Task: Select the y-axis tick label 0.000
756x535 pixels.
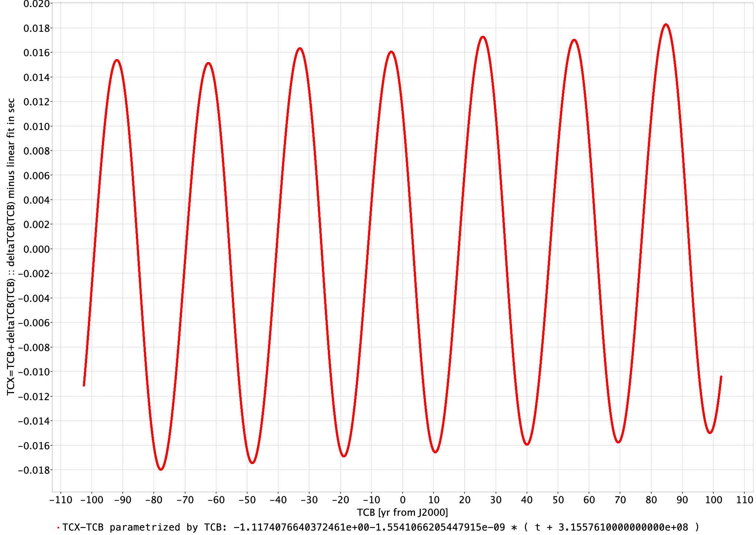Action: (37, 249)
